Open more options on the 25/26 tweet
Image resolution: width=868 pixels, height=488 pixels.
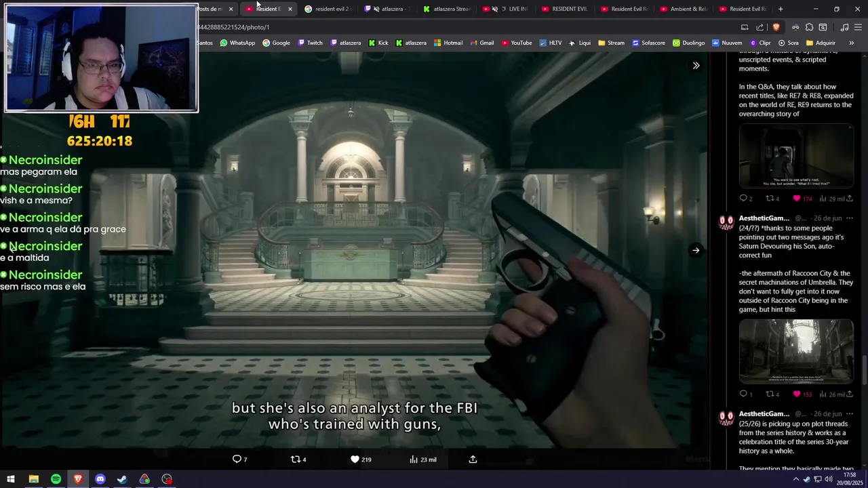pos(849,414)
